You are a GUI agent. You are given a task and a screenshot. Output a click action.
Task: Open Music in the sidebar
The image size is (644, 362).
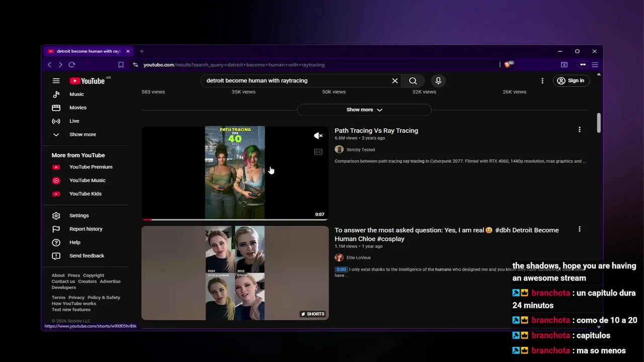click(x=76, y=95)
